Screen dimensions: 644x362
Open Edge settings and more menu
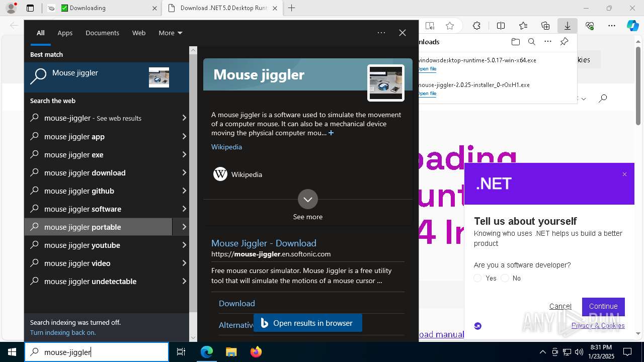pyautogui.click(x=612, y=26)
